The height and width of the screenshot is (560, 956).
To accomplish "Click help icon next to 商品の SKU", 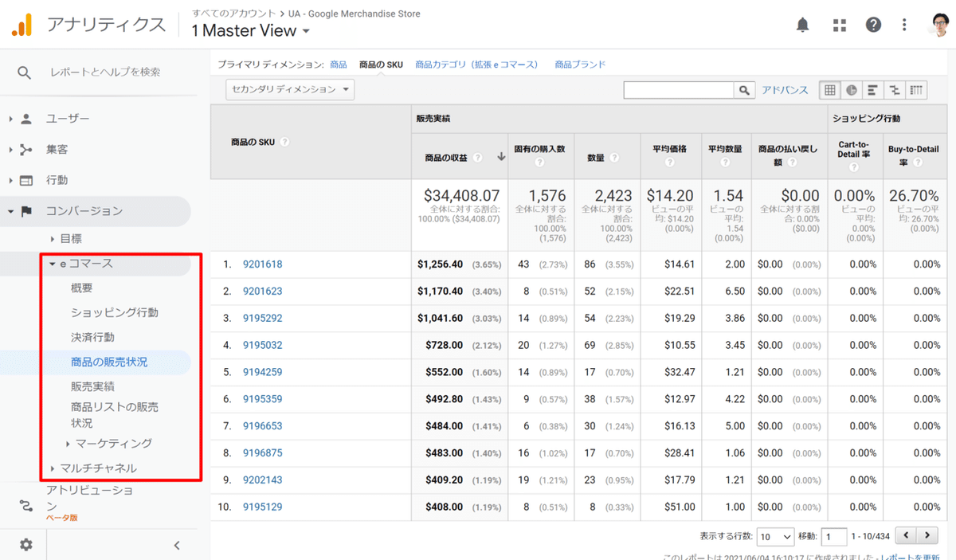I will click(x=284, y=142).
